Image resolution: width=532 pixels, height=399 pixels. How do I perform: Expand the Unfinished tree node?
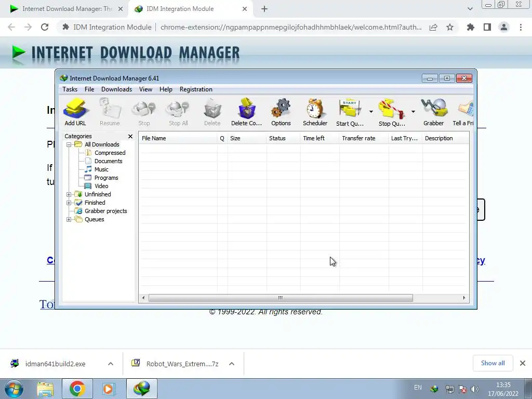pos(69,194)
